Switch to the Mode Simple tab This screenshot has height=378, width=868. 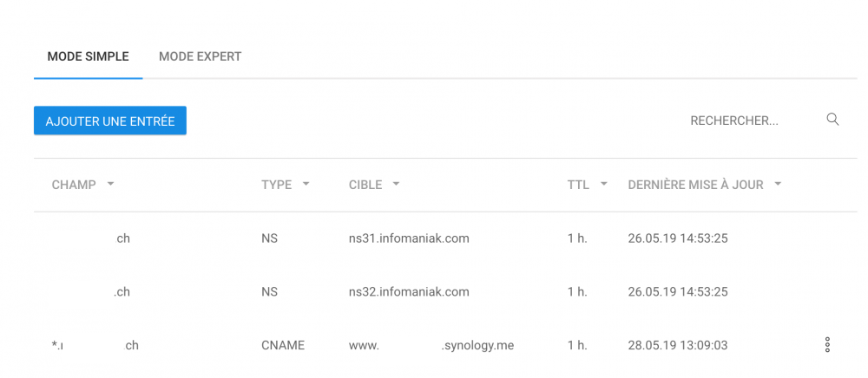88,56
